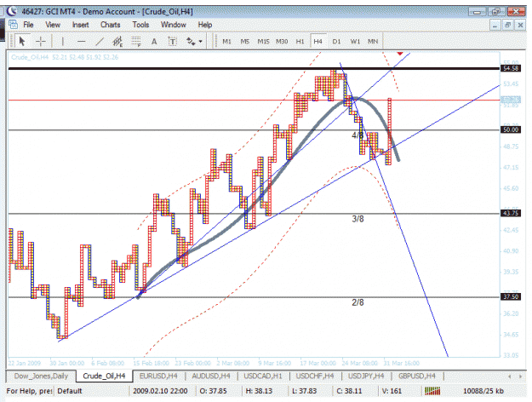Switch to GBPUSD,H4 chart tab
532x402 pixels.
pyautogui.click(x=417, y=376)
